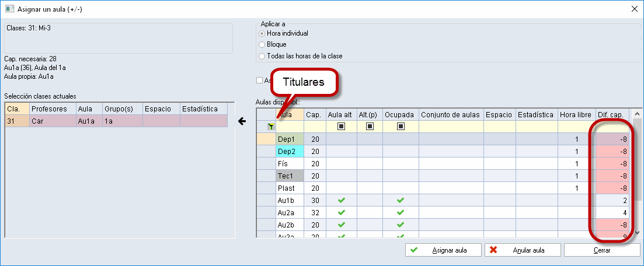Select the Dep2 room row

click(x=443, y=152)
